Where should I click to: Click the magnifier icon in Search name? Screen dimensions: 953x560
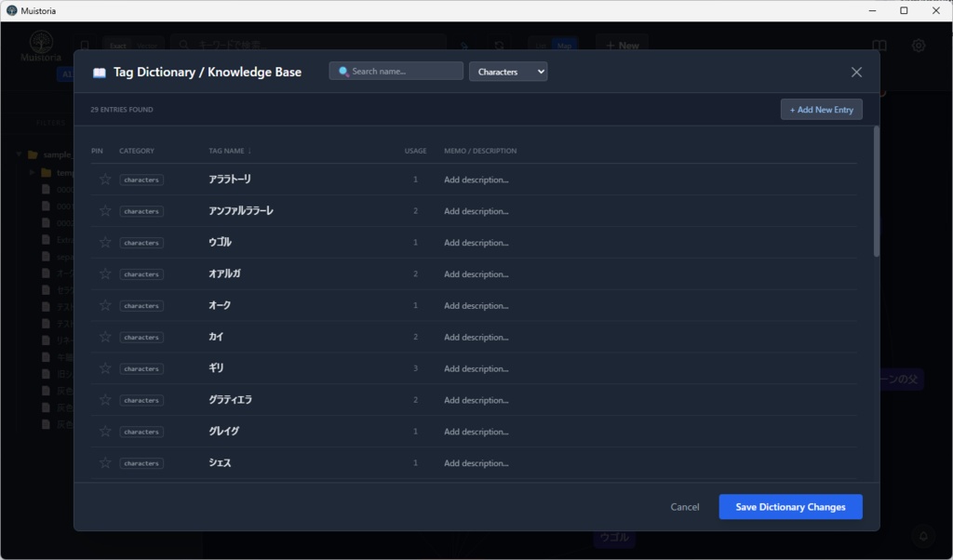343,72
